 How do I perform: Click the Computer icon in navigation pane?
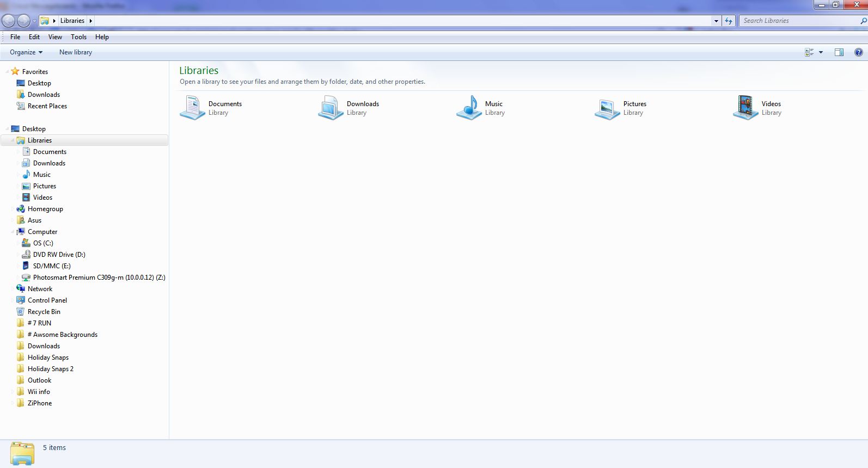[x=21, y=232]
